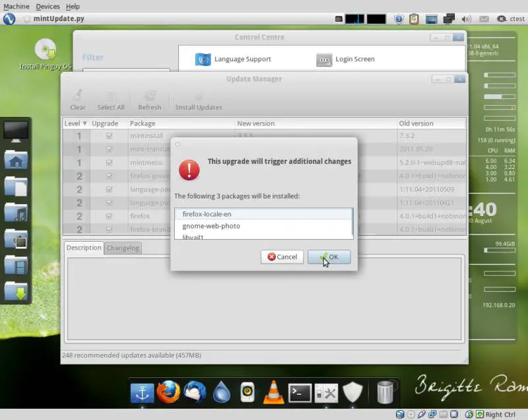Click the Right Ctrl host key indicator
This screenshot has height=420, width=528.
pos(500,414)
